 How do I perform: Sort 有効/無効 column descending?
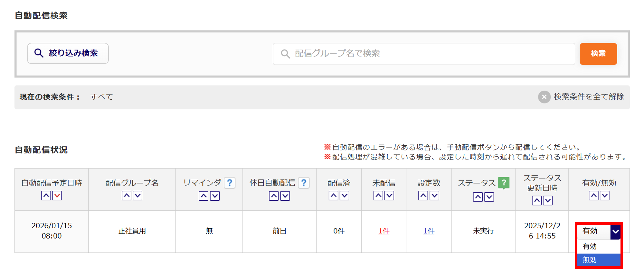[605, 196]
